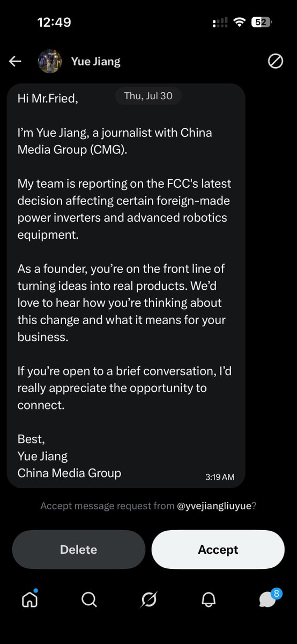Accept the message request
The image size is (297, 644).
(x=218, y=550)
